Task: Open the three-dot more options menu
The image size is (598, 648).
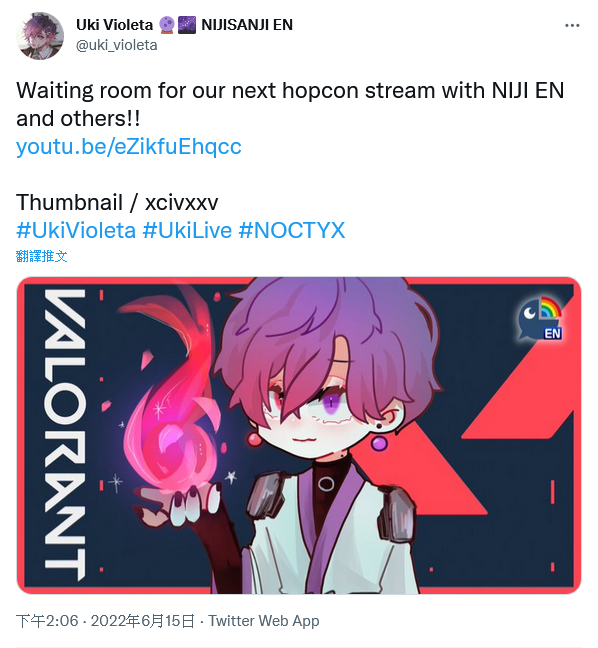Action: pyautogui.click(x=572, y=26)
